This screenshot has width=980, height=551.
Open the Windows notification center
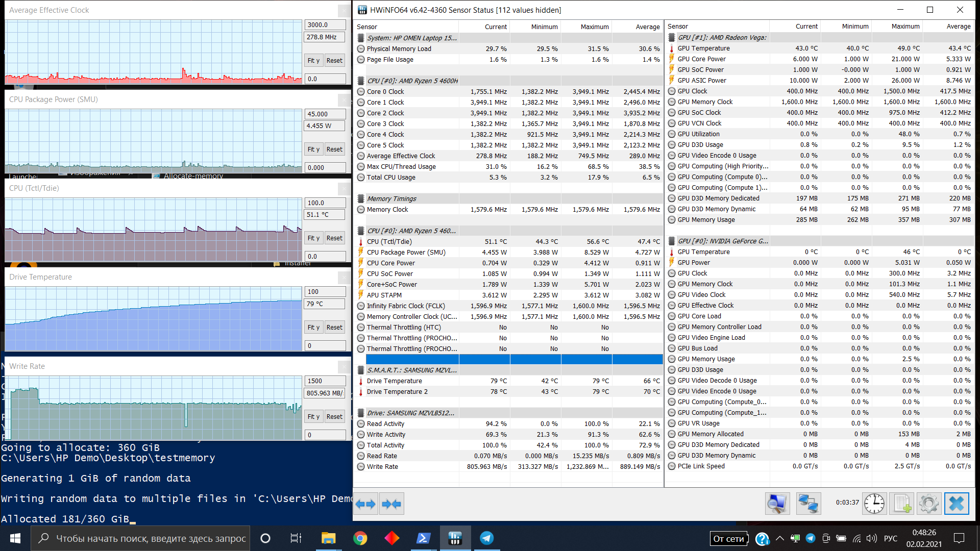(959, 538)
